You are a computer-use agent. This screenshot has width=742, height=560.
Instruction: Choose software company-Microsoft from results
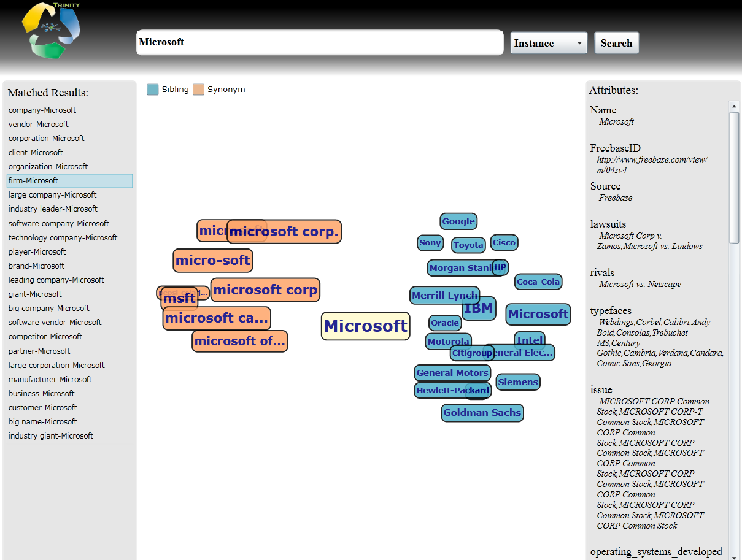coord(59,224)
